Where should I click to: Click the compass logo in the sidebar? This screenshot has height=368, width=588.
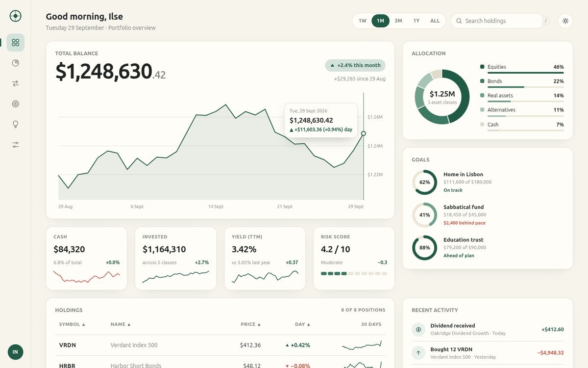pos(15,16)
